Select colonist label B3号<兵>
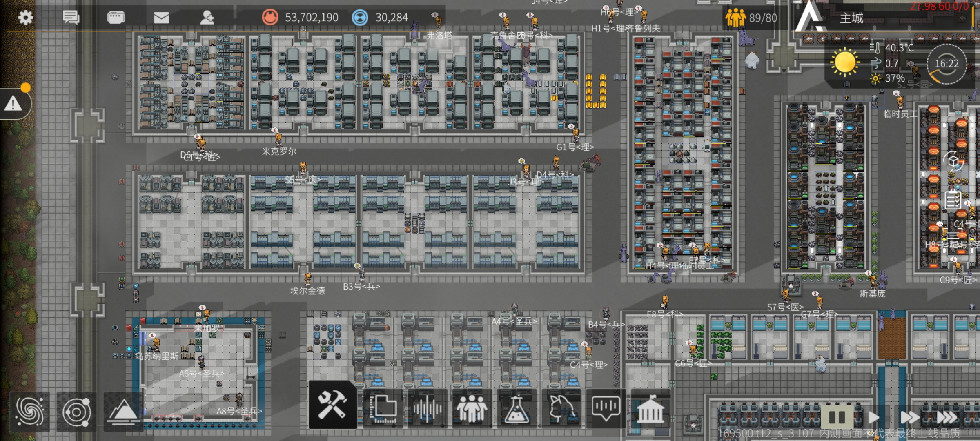This screenshot has height=441, width=980. coord(361,287)
